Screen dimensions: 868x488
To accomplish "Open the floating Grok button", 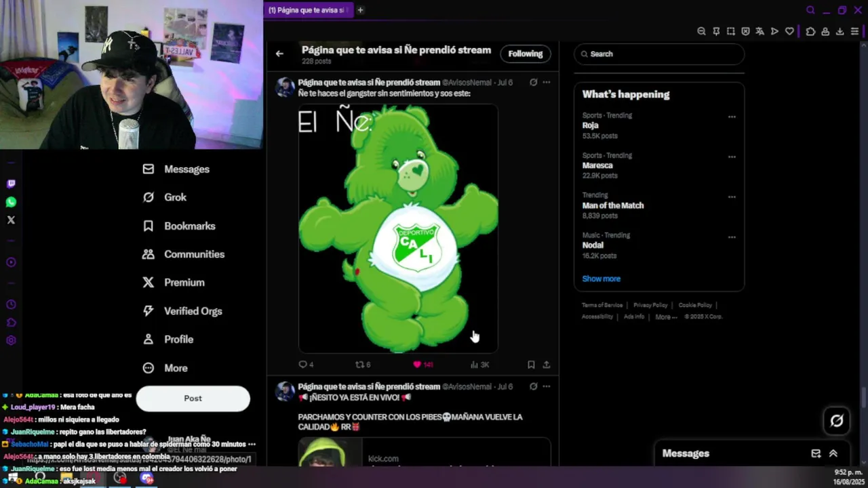I will click(837, 421).
